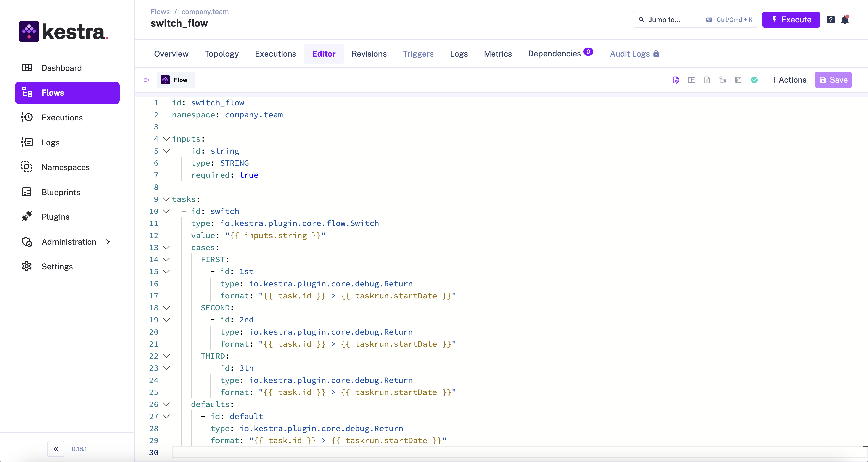Open source and blueprints view icon
Image resolution: width=868 pixels, height=462 pixels.
738,80
